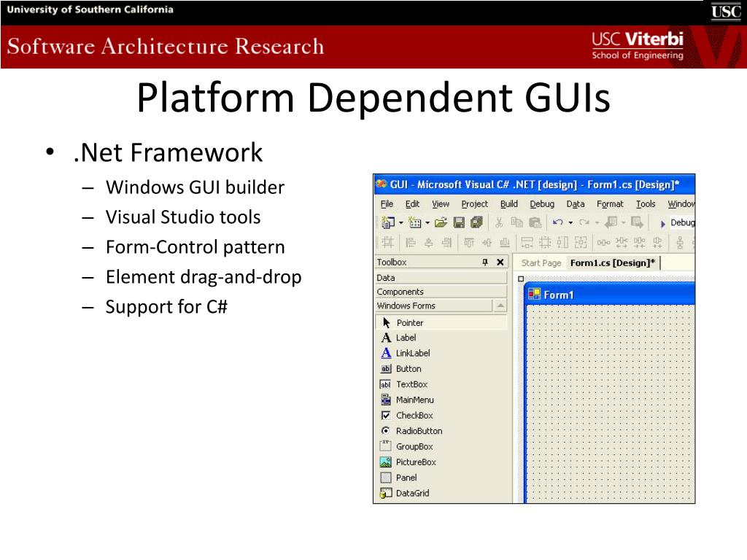This screenshot has height=560, width=747.
Task: Open the Debug configuration combo box
Action: [x=682, y=222]
